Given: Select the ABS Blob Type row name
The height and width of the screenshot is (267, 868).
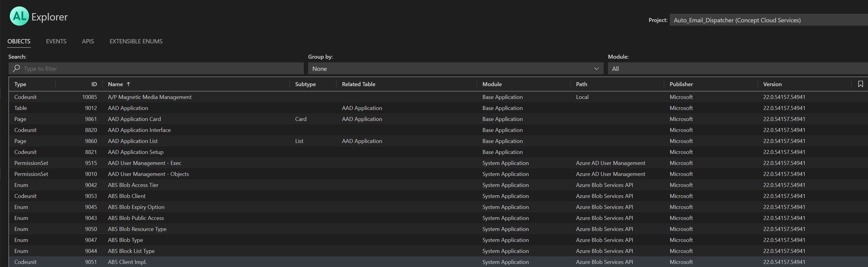Looking at the screenshot, I should tap(125, 240).
